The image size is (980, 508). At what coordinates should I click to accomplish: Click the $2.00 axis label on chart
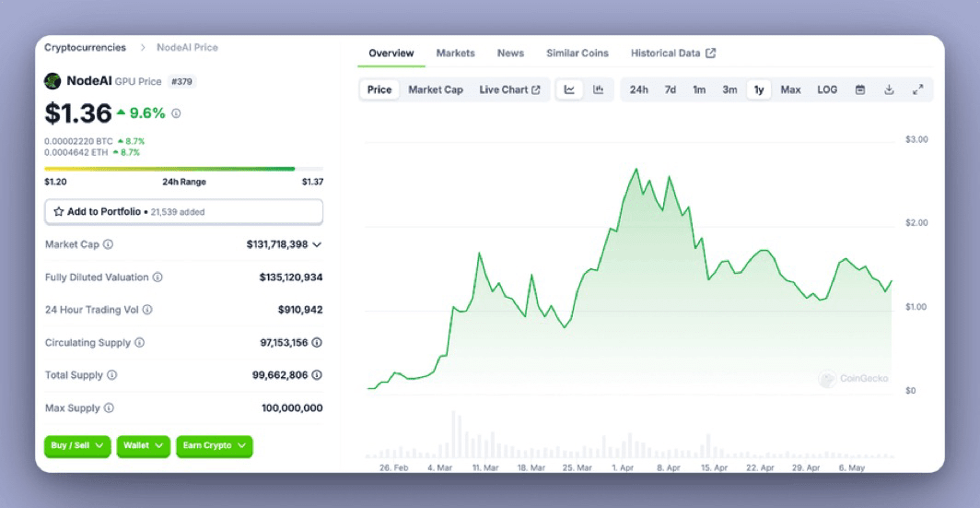[x=916, y=223]
